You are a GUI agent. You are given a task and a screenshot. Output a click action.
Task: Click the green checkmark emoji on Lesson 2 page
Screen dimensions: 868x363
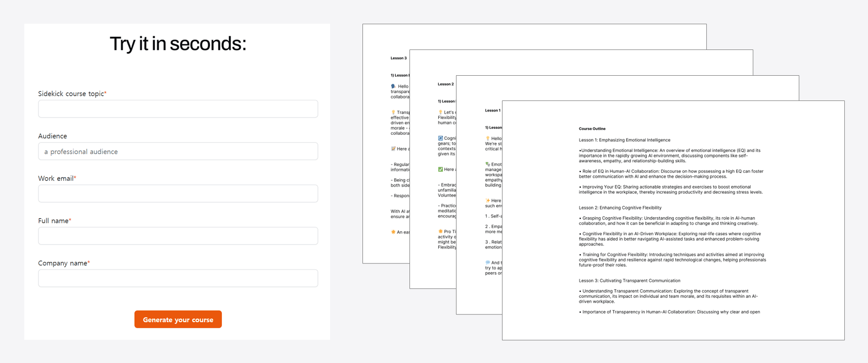440,169
